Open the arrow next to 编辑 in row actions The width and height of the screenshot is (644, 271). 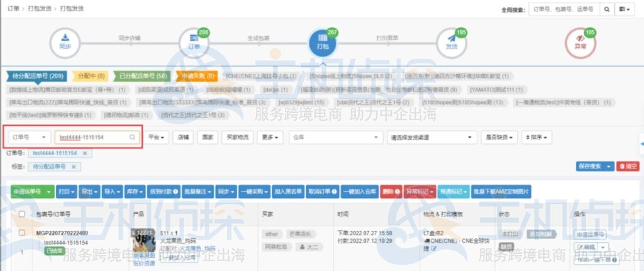602,247
